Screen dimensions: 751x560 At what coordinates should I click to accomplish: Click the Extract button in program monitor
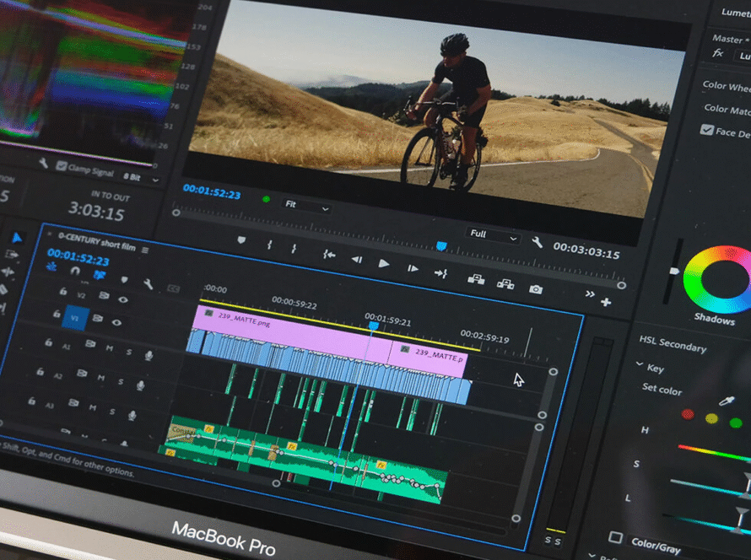tap(505, 284)
